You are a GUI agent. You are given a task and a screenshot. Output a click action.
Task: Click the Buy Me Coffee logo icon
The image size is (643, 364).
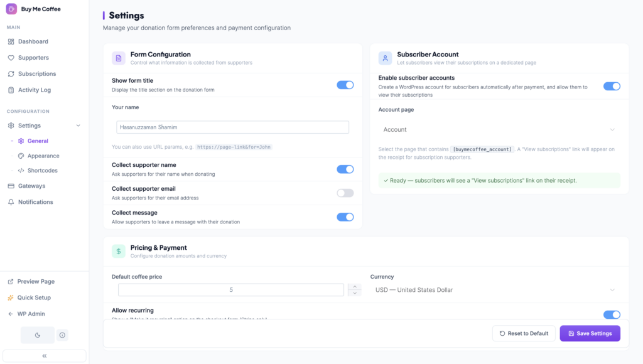click(x=11, y=9)
